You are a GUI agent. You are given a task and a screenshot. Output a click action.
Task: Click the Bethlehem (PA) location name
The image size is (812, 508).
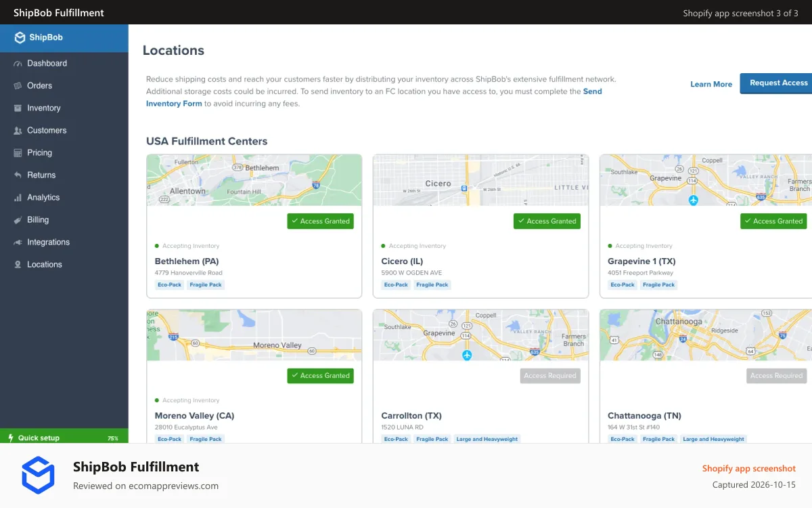pos(187,261)
